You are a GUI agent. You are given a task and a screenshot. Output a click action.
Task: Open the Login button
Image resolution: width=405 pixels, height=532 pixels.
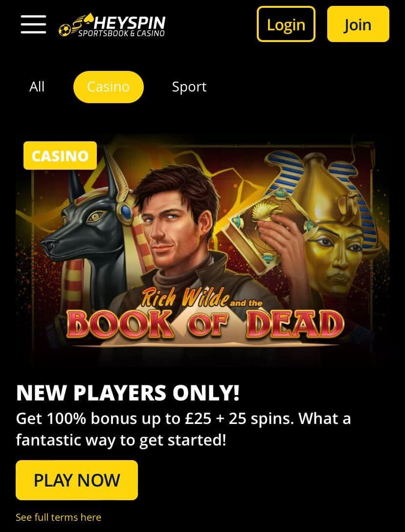pos(286,24)
